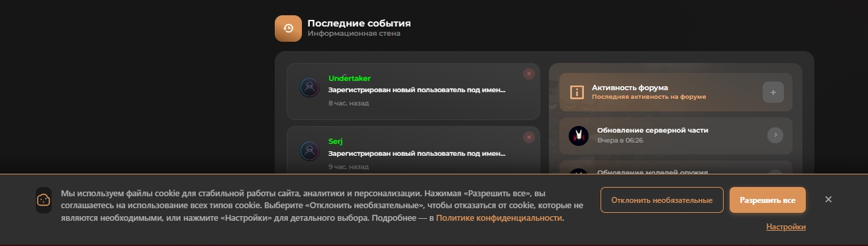Click Отклонить необязательные button

[x=662, y=200]
